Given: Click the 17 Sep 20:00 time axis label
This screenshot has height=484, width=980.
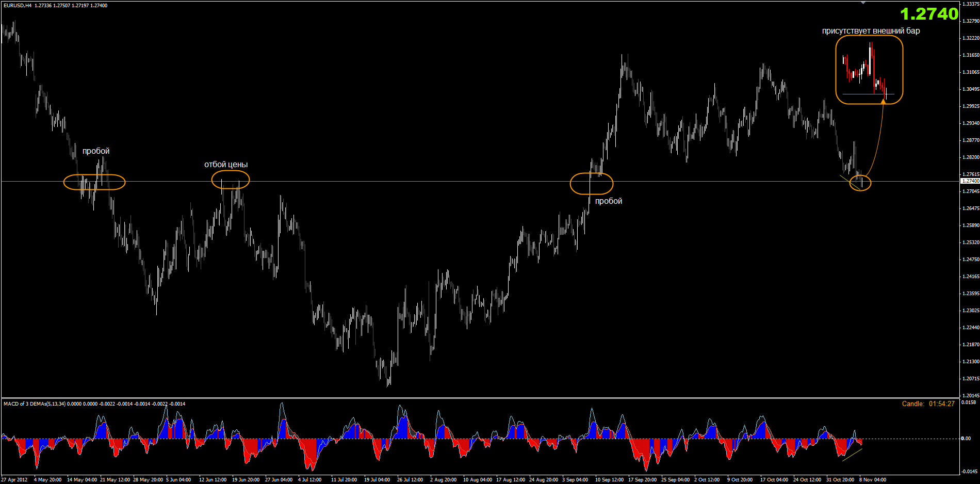Looking at the screenshot, I should [x=642, y=480].
